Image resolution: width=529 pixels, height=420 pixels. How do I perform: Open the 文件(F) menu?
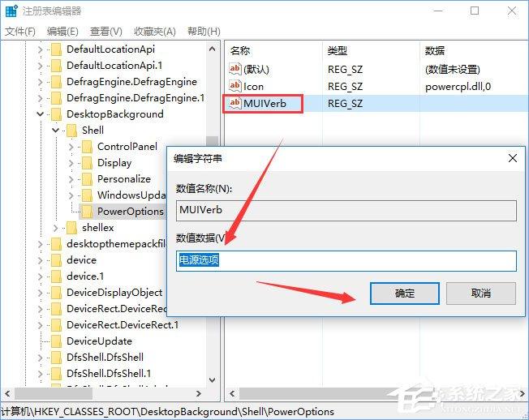[x=20, y=32]
